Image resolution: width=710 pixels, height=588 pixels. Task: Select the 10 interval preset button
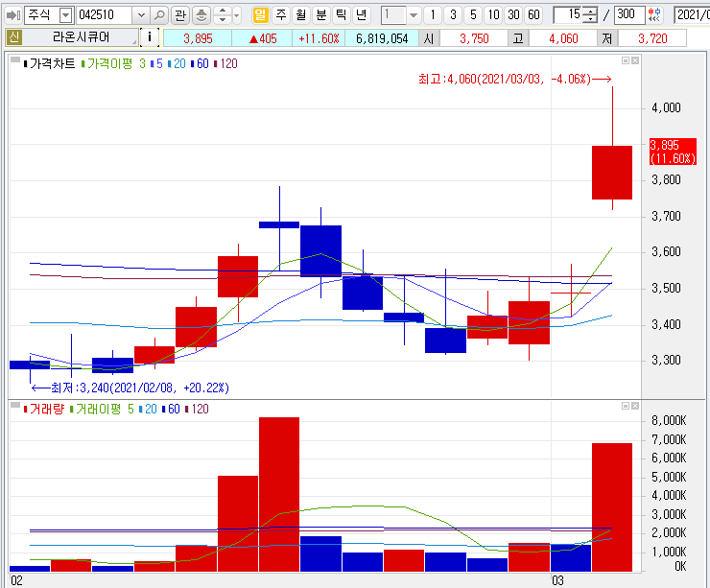[x=493, y=15]
